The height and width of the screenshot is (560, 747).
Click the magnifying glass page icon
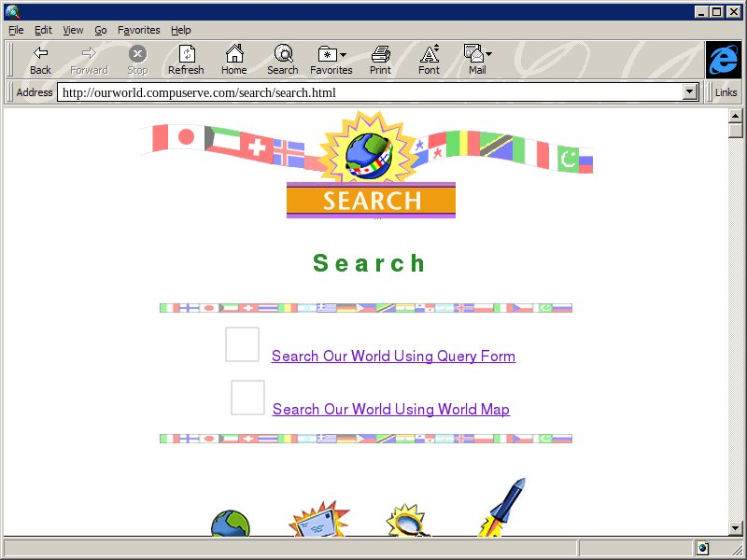(407, 521)
